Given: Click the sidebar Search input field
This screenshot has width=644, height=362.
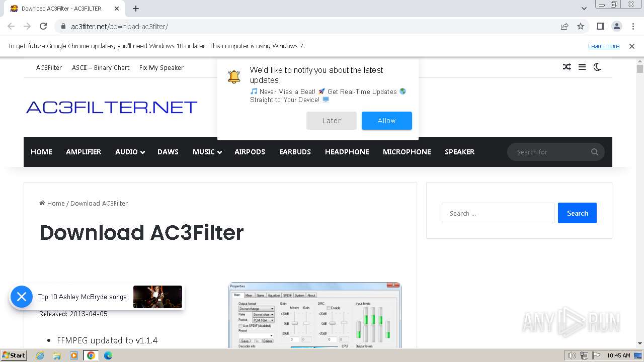Looking at the screenshot, I should [x=498, y=213].
